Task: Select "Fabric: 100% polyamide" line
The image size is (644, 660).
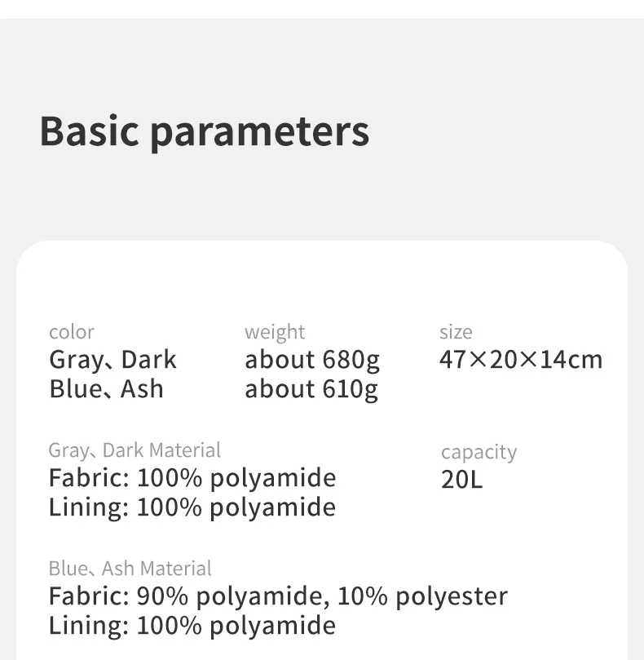Action: point(192,477)
